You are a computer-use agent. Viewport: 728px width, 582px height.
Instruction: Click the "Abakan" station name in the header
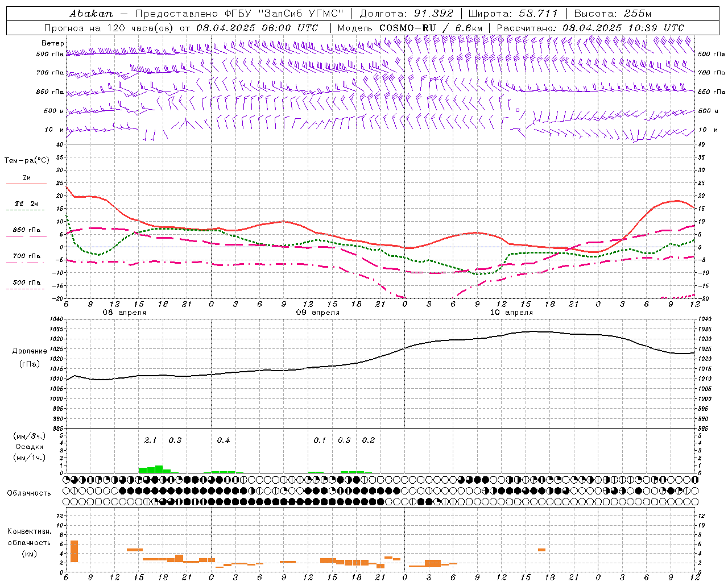point(91,14)
